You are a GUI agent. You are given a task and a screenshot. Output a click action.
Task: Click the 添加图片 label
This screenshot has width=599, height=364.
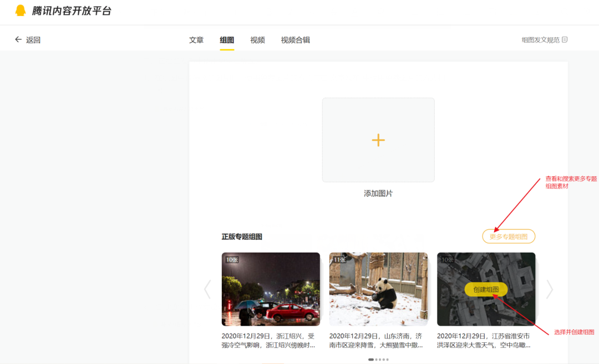pos(378,193)
